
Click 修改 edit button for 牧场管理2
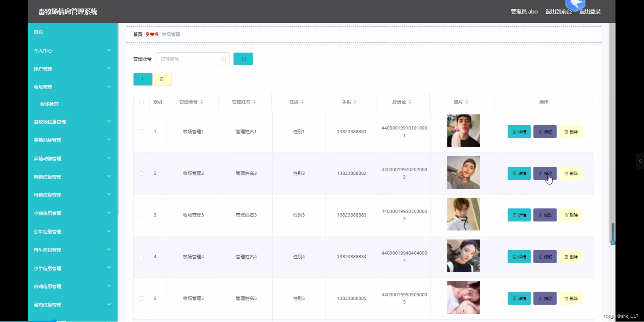point(545,173)
